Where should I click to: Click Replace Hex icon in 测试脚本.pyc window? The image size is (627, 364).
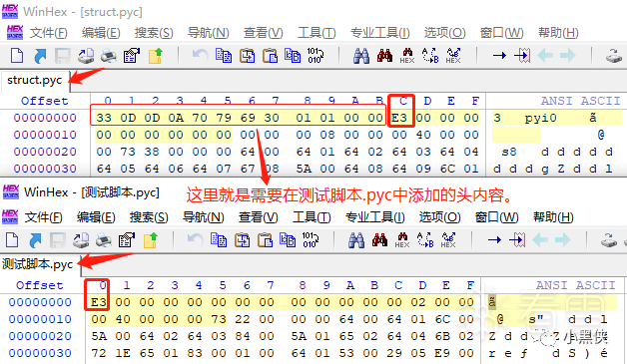click(448, 240)
